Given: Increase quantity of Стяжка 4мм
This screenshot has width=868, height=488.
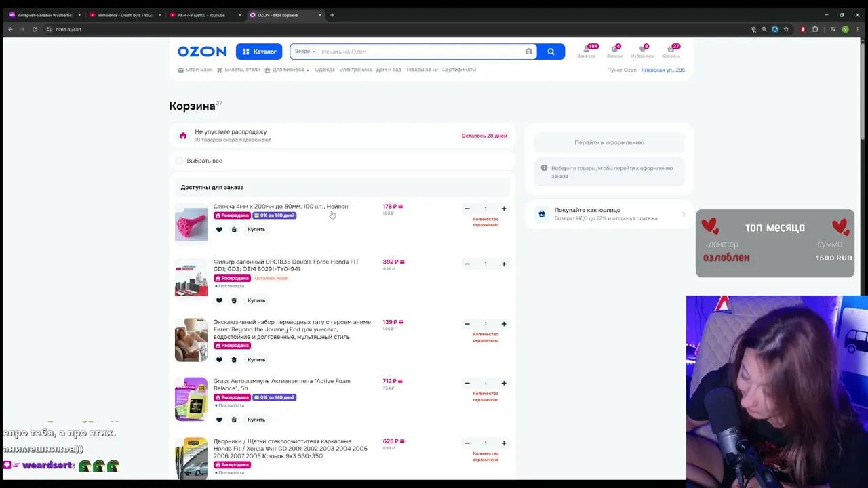Looking at the screenshot, I should point(504,209).
